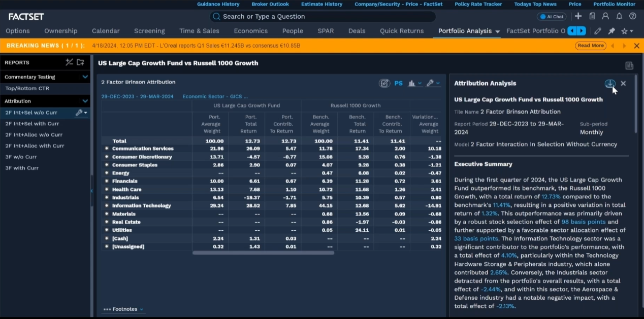
Task: Open the Portfolio Analysis tab dropdown
Action: 497,31
